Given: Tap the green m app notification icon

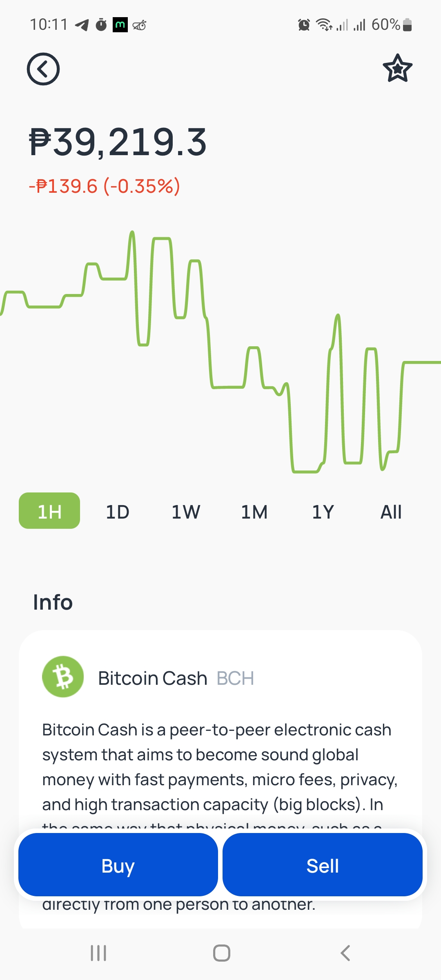Looking at the screenshot, I should click(x=120, y=25).
